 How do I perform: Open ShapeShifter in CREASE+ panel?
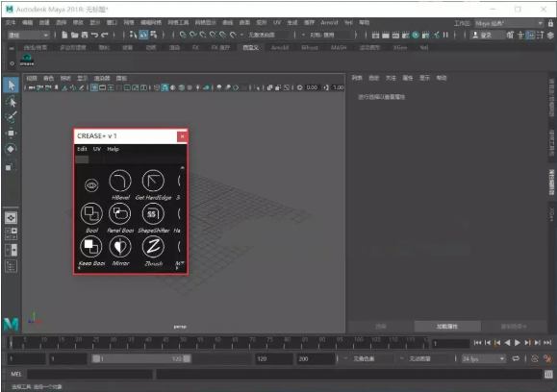pyautogui.click(x=153, y=214)
